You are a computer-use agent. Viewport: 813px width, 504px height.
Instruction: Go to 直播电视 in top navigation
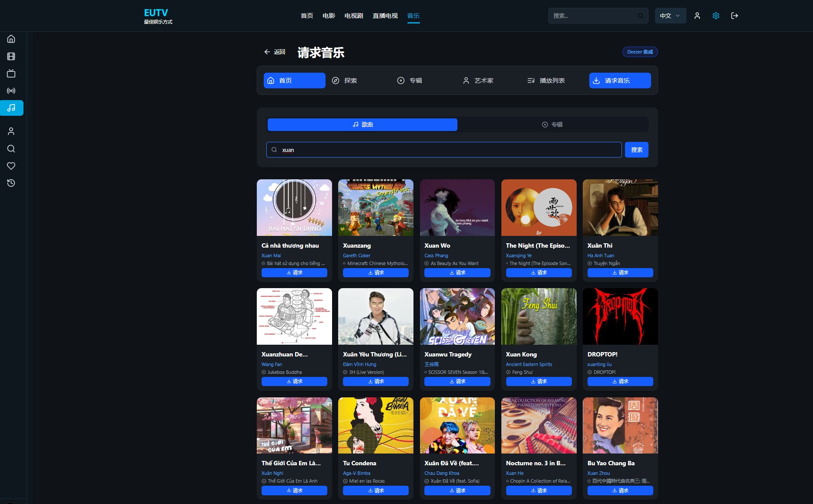(x=385, y=16)
